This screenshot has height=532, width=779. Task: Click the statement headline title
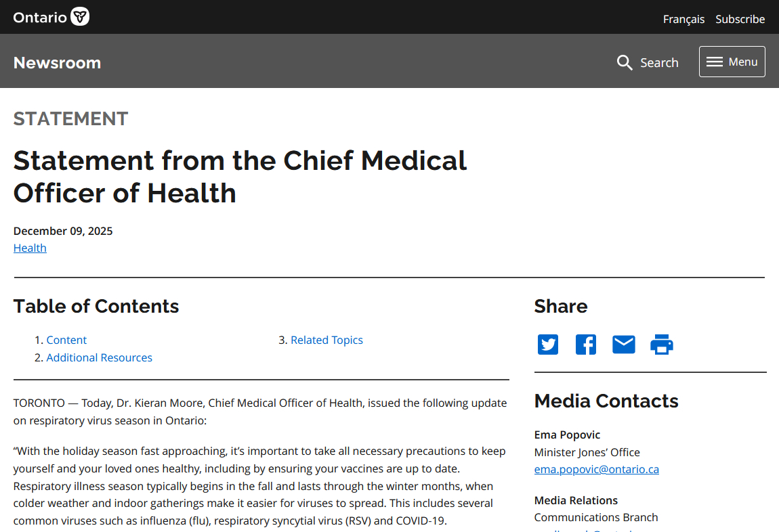coord(240,177)
